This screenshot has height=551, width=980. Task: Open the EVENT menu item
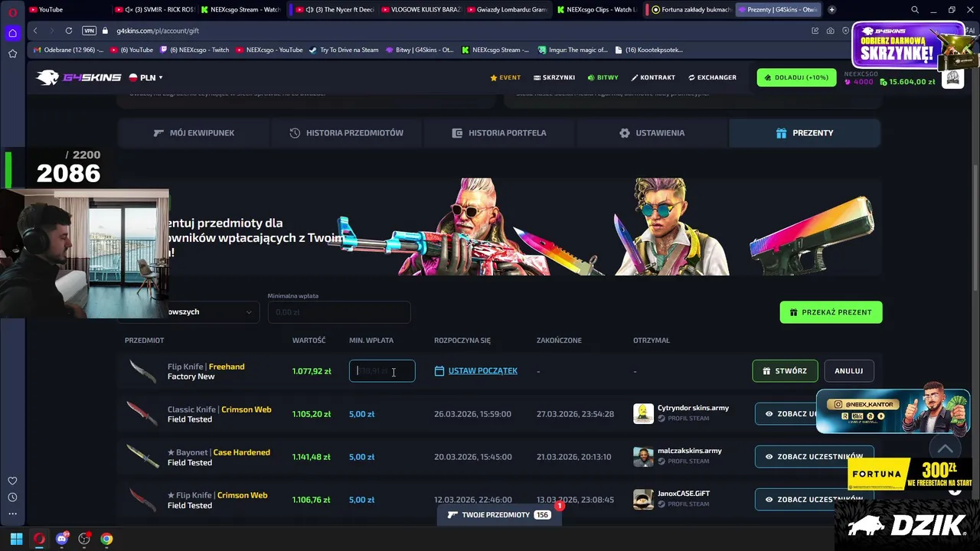pos(505,77)
